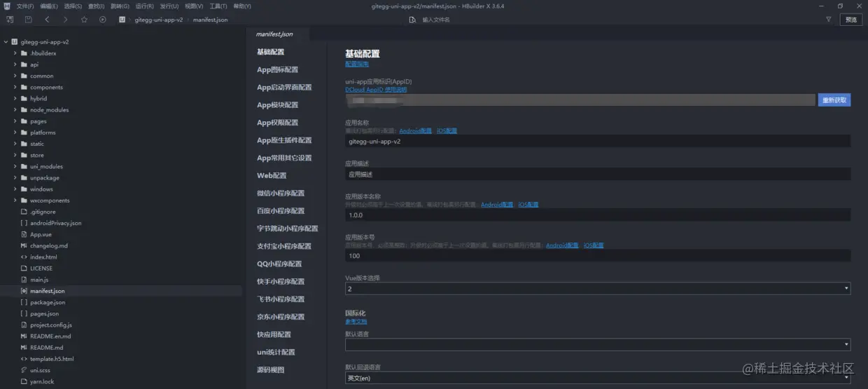The image size is (868, 389).
Task: Select the manifest.json editor tab
Action: tap(274, 34)
